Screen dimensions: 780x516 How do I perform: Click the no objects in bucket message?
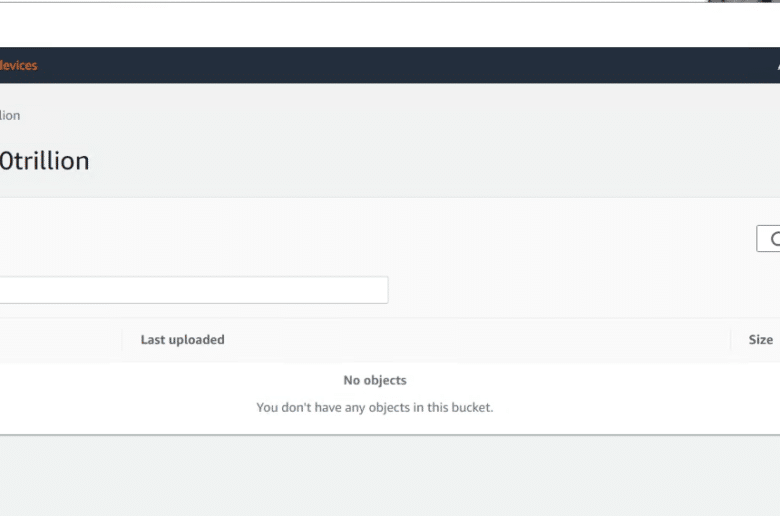point(375,407)
